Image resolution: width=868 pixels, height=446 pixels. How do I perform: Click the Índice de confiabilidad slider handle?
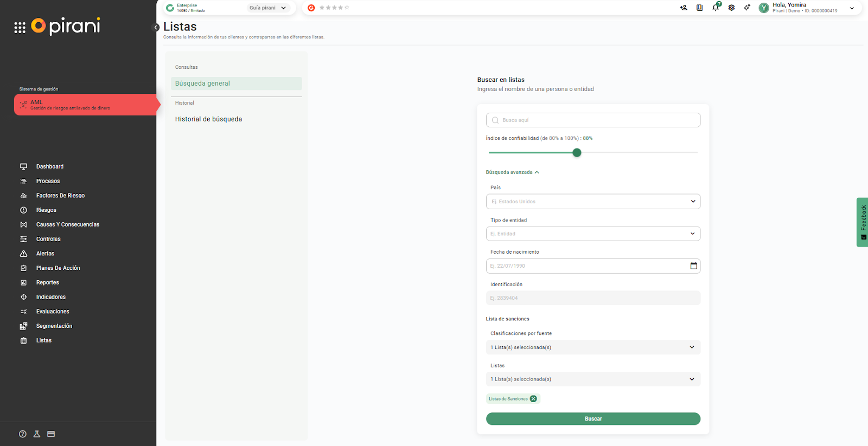[x=577, y=153]
